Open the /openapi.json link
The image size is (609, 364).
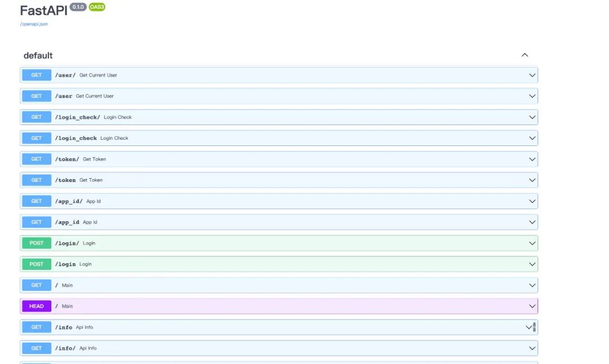pos(34,24)
